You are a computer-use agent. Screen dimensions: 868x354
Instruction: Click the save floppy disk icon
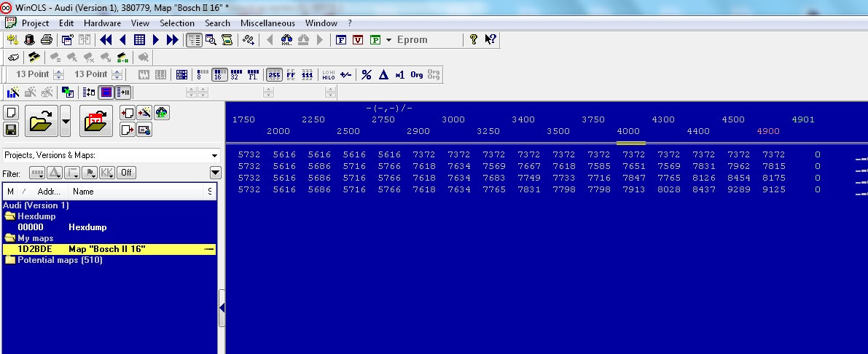11,130
